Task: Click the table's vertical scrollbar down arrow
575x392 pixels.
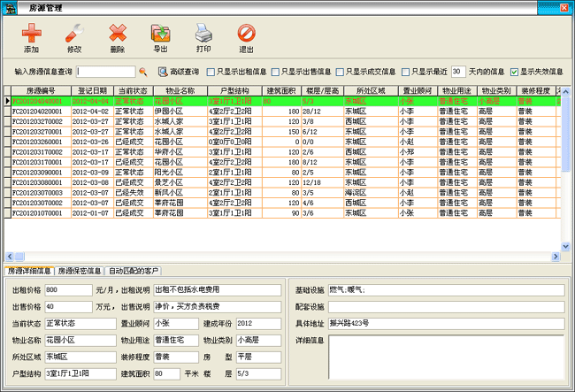Action: click(x=566, y=247)
